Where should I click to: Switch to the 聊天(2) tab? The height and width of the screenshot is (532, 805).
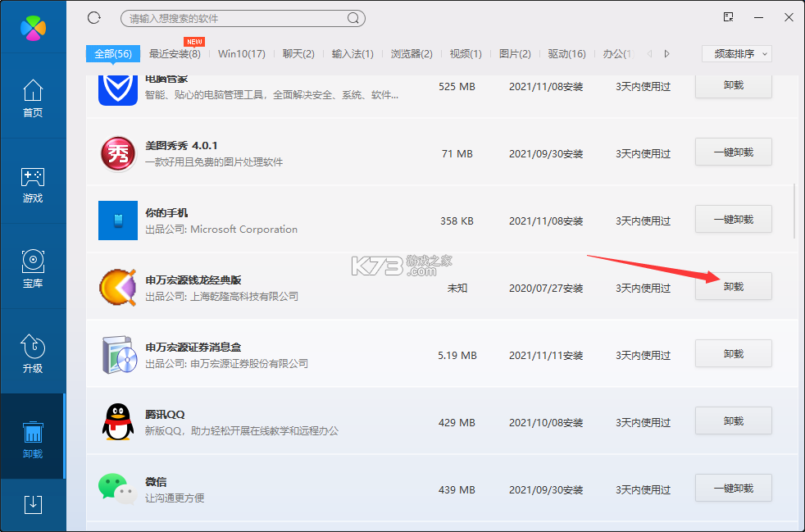(298, 54)
